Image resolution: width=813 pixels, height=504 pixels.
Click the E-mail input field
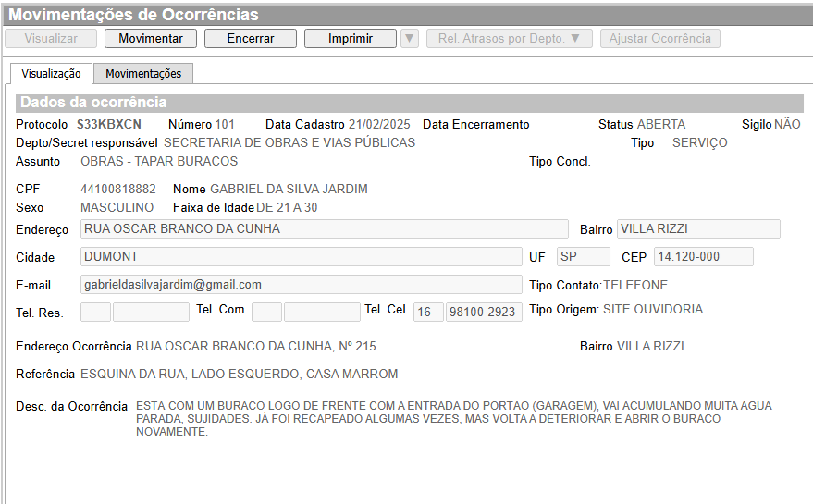pos(301,285)
